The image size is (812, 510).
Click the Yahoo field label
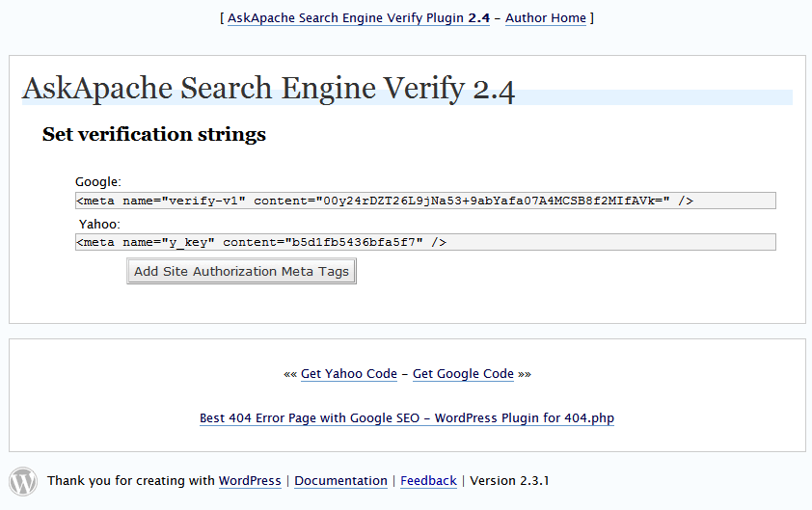pyautogui.click(x=99, y=225)
